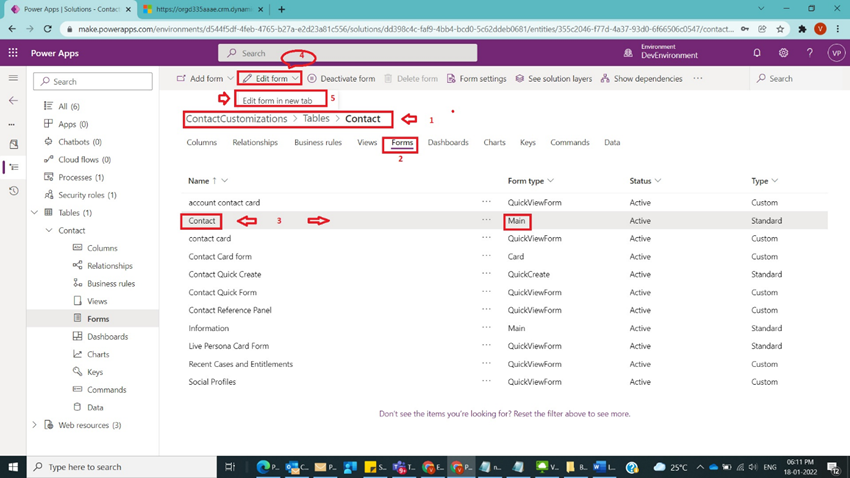
Task: Click the environment picker icon
Action: (x=628, y=53)
